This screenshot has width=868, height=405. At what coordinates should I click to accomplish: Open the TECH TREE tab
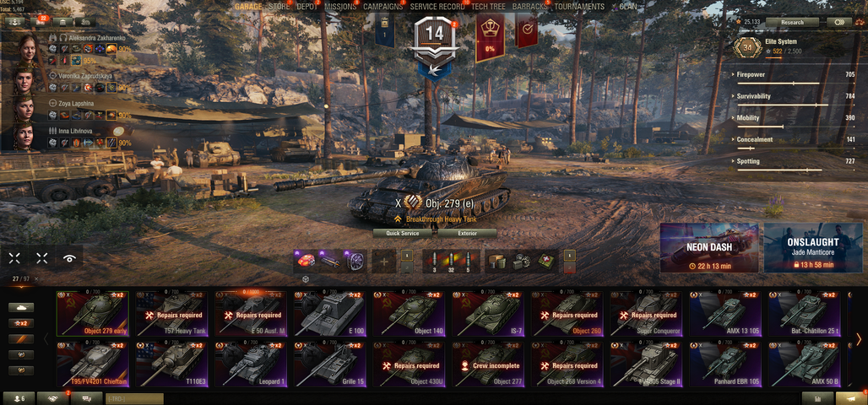tap(489, 7)
